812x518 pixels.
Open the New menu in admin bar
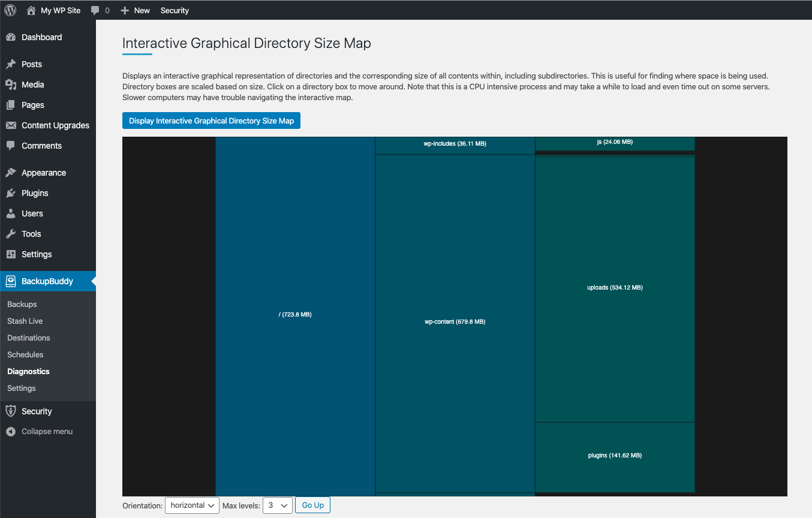tap(142, 10)
